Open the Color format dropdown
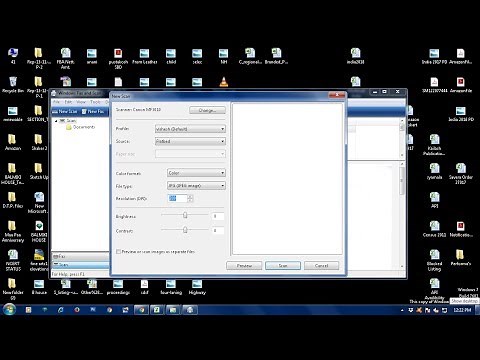This screenshot has width=480, height=360. click(x=196, y=173)
